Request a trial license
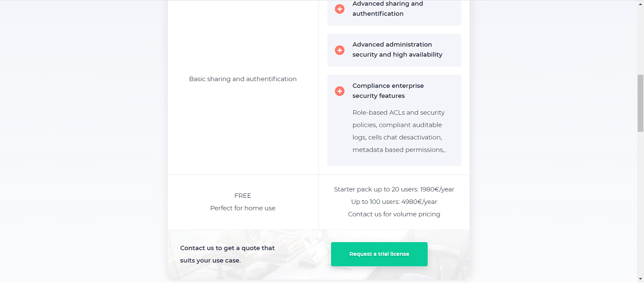 click(379, 254)
